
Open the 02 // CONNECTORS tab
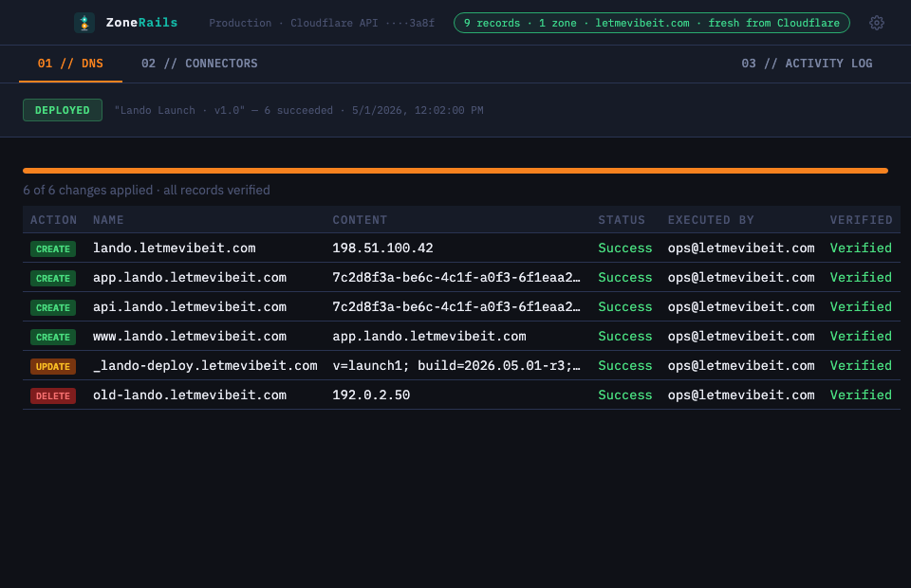pos(199,64)
